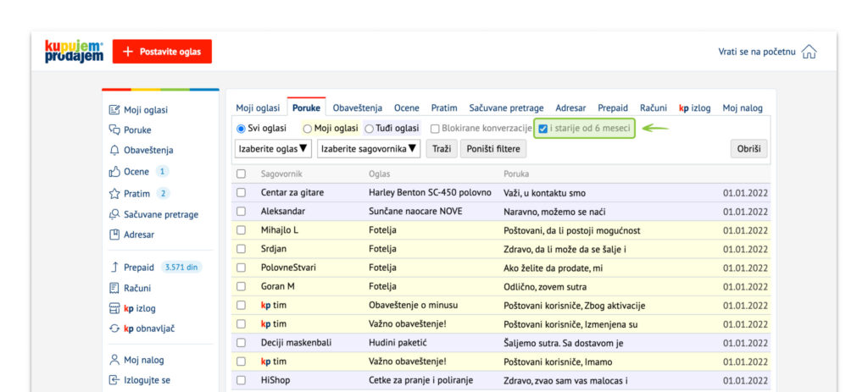The height and width of the screenshot is (392, 868).
Task: Click the Obaveštenja bell icon in sidebar
Action: pos(114,150)
